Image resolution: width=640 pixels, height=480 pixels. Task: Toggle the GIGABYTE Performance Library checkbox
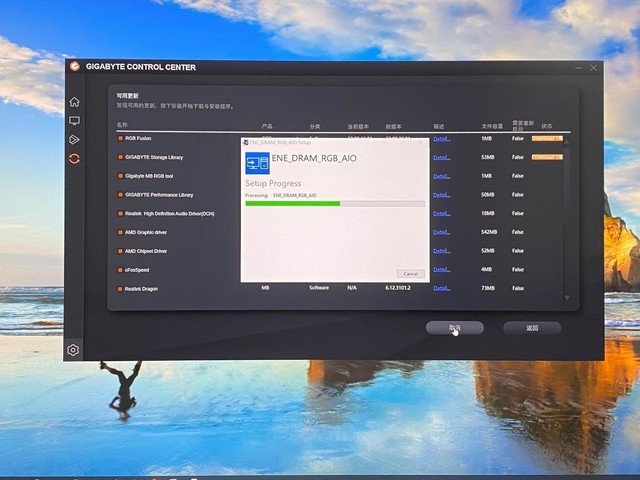click(x=120, y=195)
